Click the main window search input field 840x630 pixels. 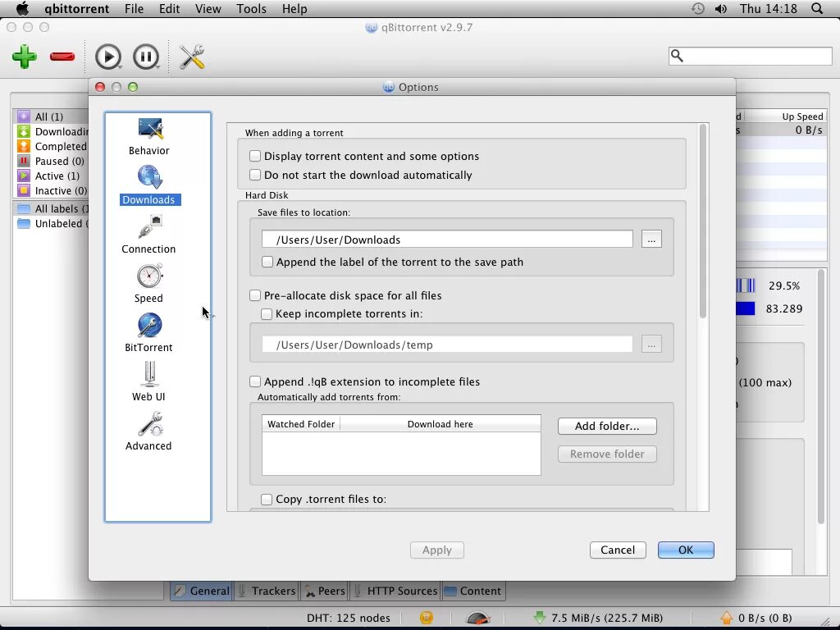750,56
